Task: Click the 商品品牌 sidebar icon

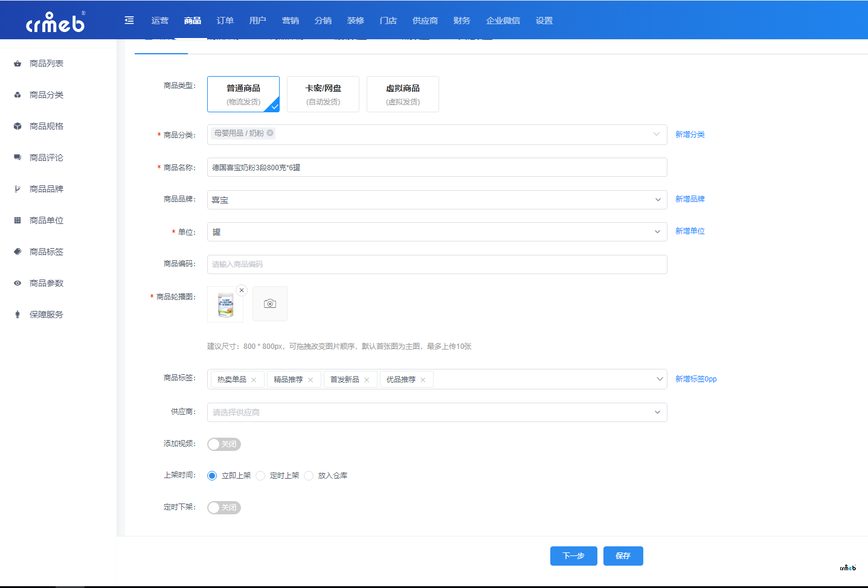Action: point(18,189)
